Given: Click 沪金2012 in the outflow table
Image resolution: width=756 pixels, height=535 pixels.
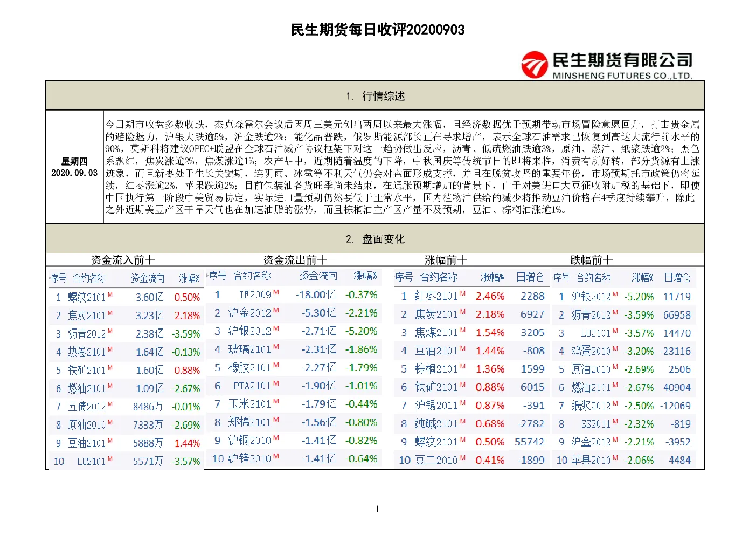Looking at the screenshot, I should point(249,313).
